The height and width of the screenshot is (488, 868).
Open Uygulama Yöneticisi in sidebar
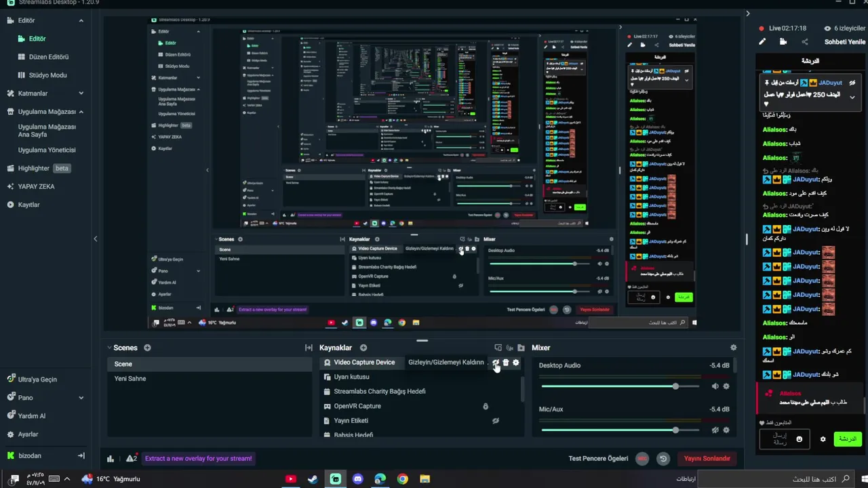pos(47,150)
